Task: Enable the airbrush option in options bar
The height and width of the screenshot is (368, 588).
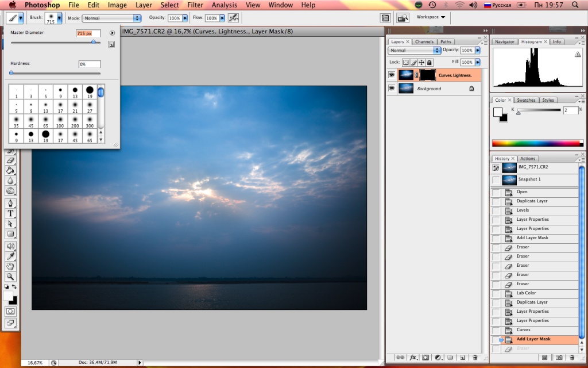Action: point(233,18)
